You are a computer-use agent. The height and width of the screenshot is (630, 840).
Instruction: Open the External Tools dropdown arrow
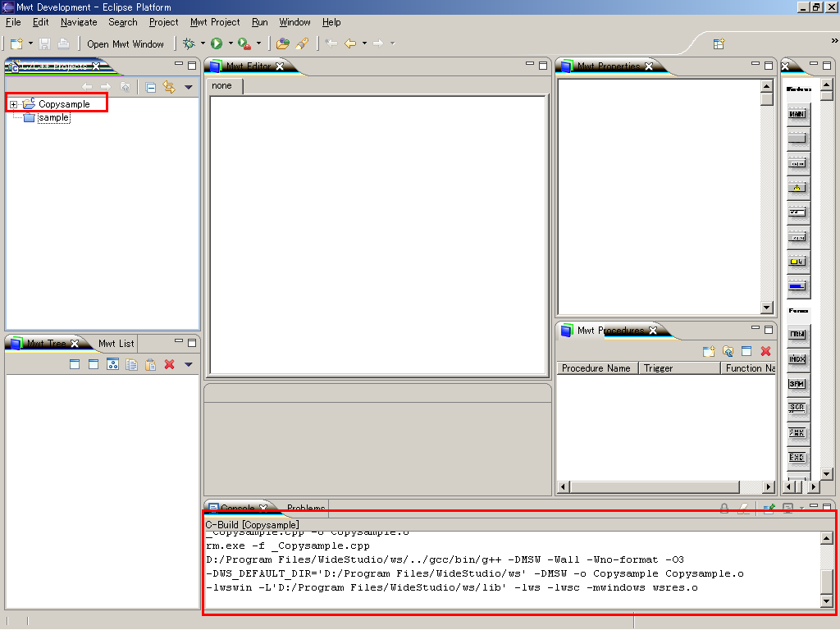(x=258, y=43)
